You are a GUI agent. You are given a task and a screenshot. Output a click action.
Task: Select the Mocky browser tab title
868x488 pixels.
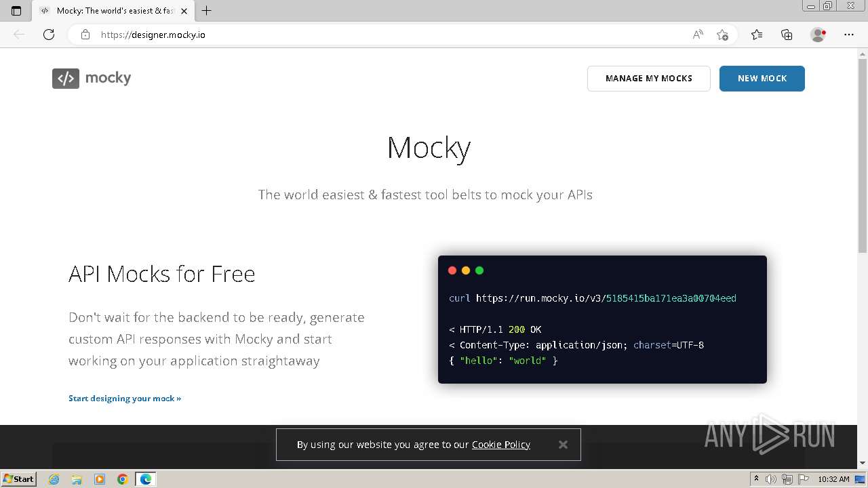pos(114,11)
